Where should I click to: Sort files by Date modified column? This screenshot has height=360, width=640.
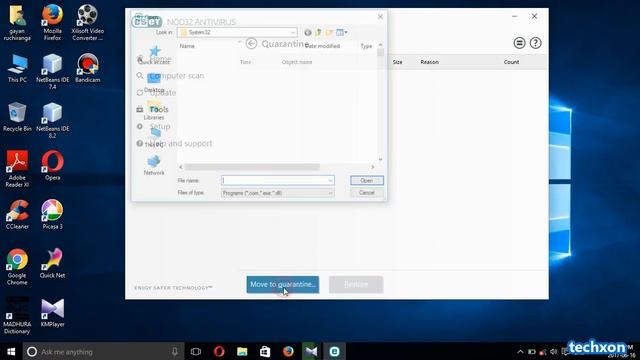point(322,46)
